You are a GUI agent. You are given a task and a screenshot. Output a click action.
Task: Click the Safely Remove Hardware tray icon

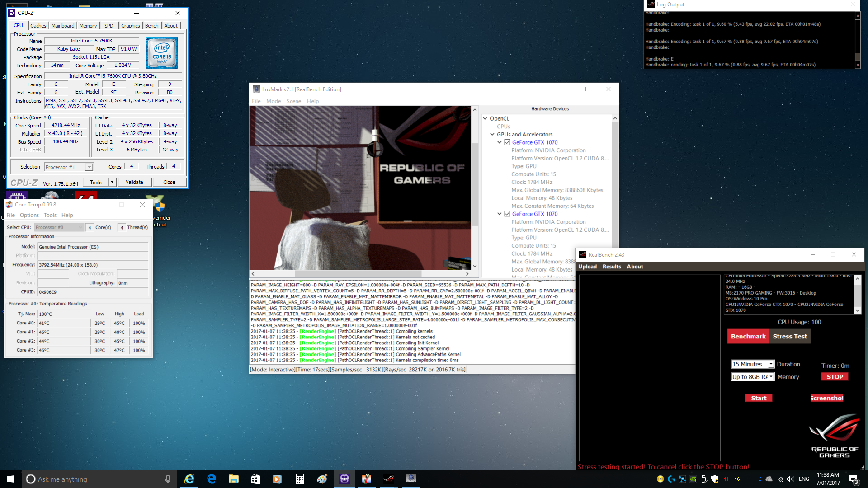point(704,479)
